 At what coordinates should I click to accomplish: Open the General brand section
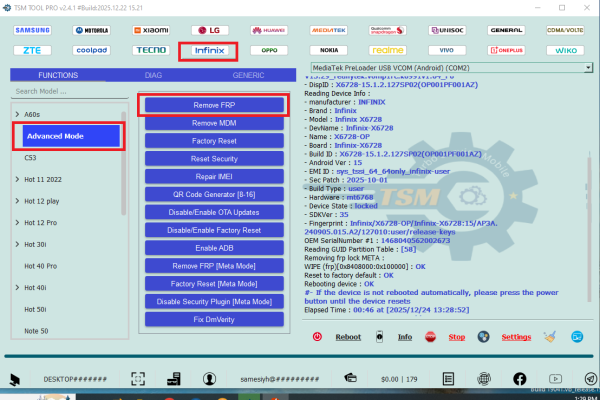506,30
